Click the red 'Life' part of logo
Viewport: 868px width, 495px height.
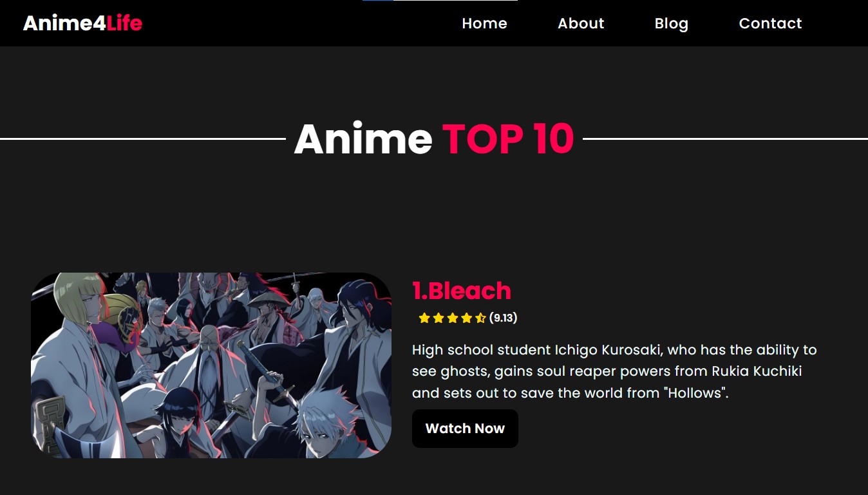point(124,23)
